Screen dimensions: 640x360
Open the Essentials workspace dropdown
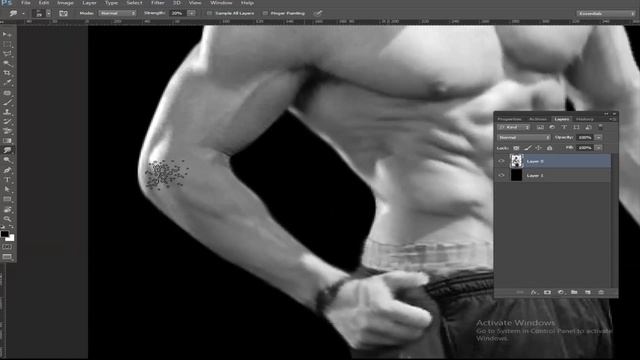pyautogui.click(x=606, y=13)
